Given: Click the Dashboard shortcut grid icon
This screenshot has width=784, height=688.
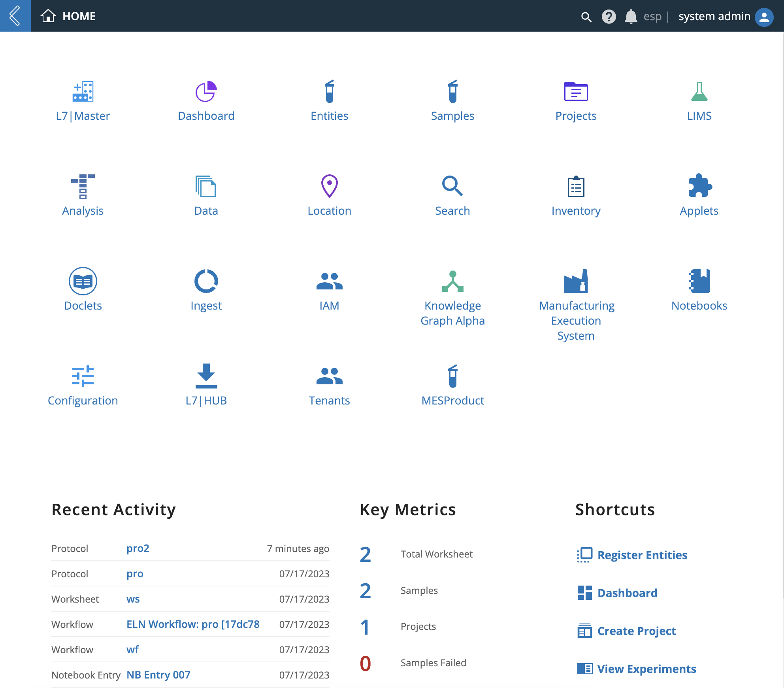Looking at the screenshot, I should 584,593.
